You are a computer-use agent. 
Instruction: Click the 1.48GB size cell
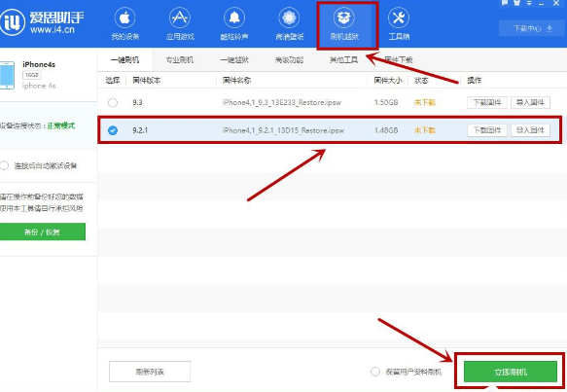(386, 130)
